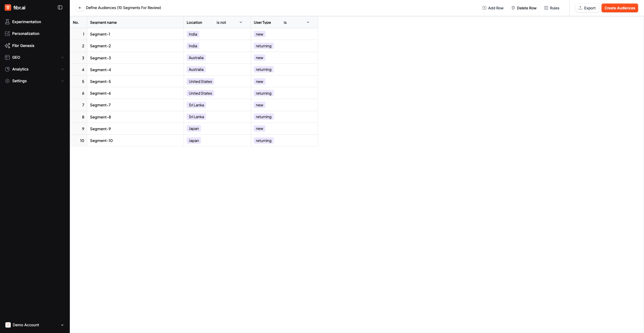The height and width of the screenshot is (333, 644).
Task: Click the United States tag in Segment-6
Action: pyautogui.click(x=200, y=93)
